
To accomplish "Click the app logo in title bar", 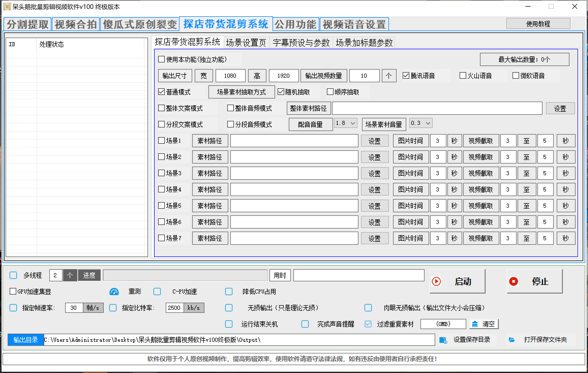I will click(7, 7).
